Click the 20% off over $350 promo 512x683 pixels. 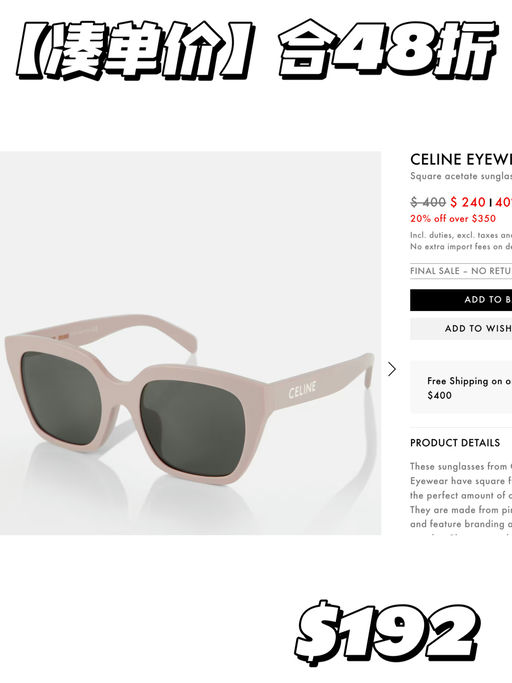(453, 218)
